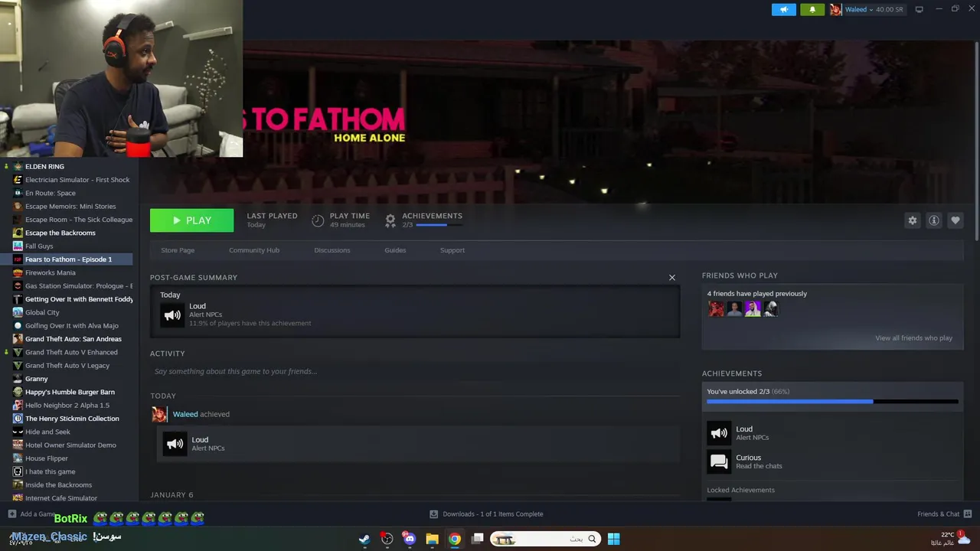The image size is (980, 551).
Task: Add game to favorites heart icon
Action: (955, 220)
